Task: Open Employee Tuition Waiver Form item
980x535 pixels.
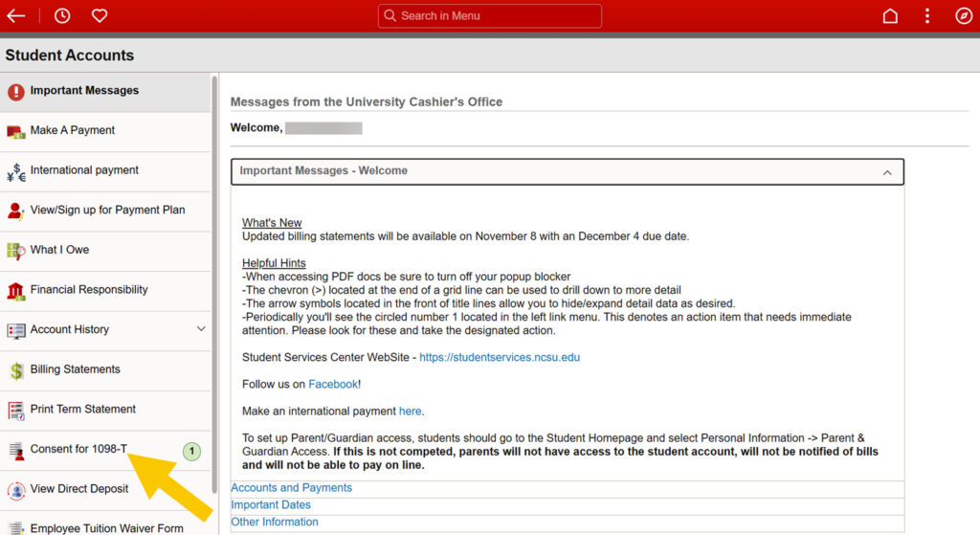Action: (x=105, y=525)
